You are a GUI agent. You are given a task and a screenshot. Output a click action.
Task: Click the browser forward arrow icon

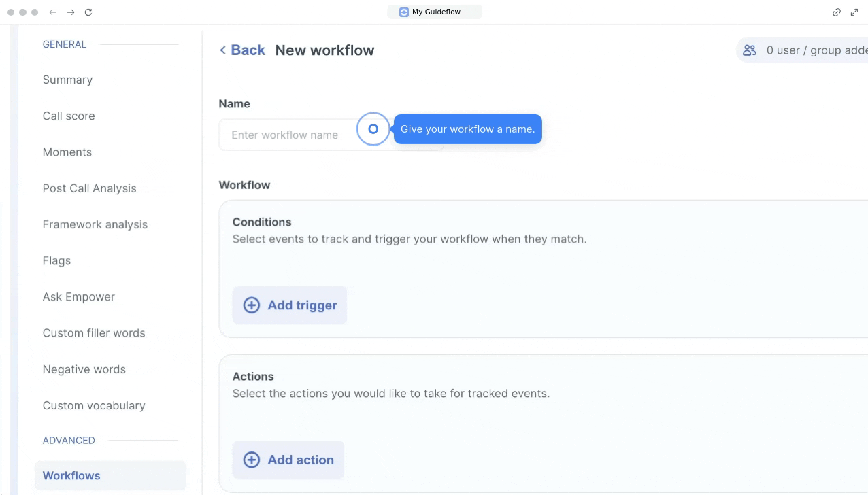tap(71, 12)
